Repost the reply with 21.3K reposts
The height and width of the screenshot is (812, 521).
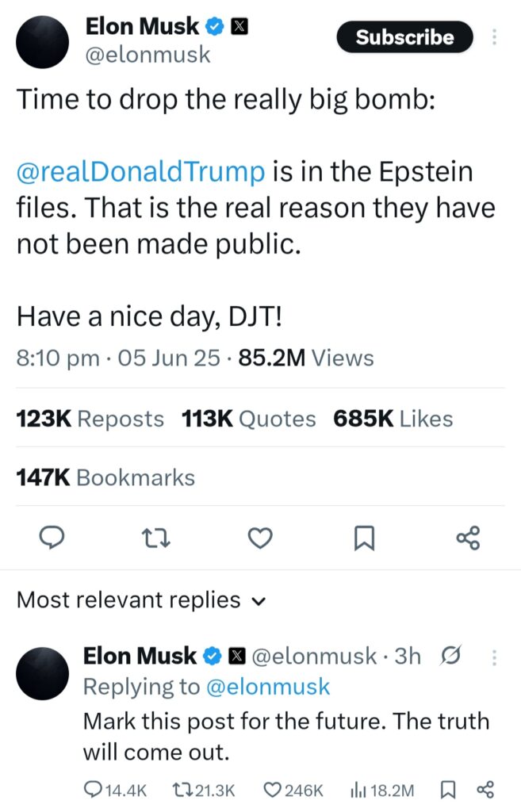click(203, 791)
